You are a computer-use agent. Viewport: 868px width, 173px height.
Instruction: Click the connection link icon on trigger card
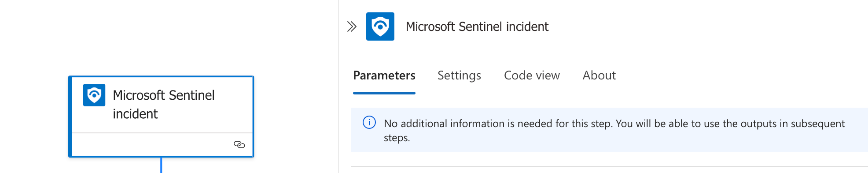[239, 144]
